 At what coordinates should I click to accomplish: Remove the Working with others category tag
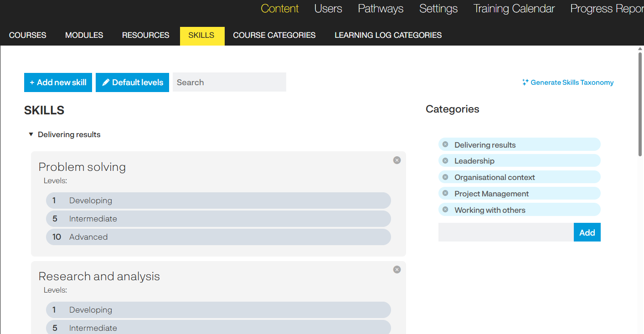[x=445, y=210]
